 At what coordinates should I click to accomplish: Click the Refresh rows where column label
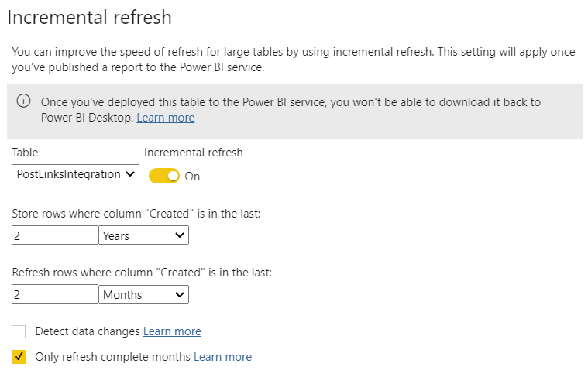coord(142,272)
